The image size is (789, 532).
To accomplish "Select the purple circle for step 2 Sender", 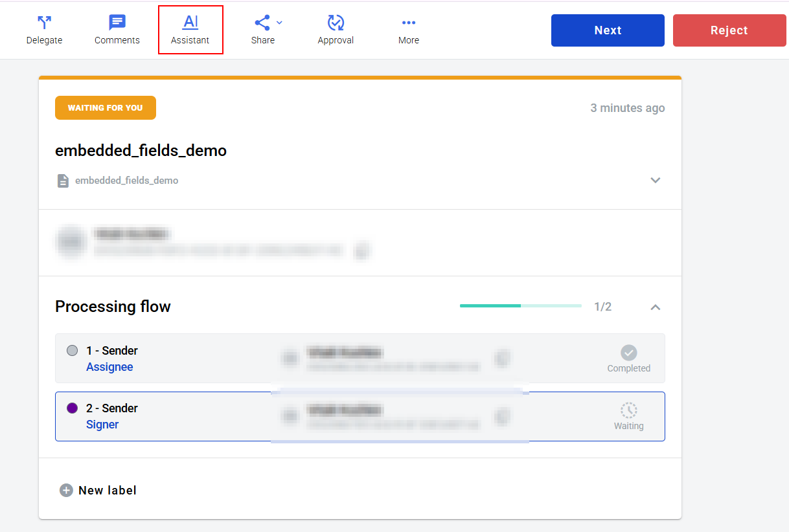I will pos(73,408).
